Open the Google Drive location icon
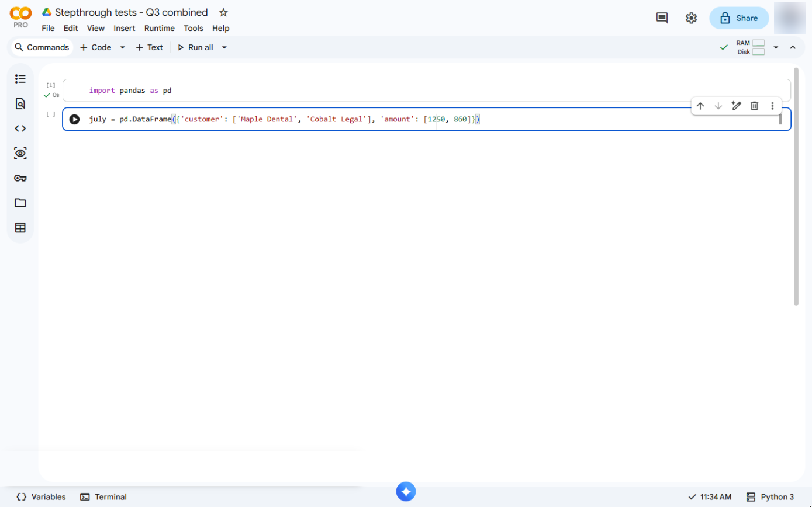The image size is (812, 507). 47,12
